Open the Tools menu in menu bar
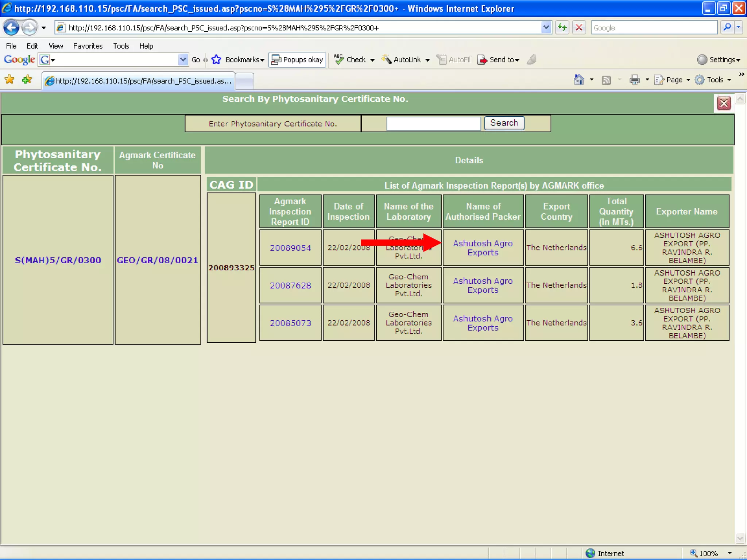This screenshot has height=560, width=747. coord(121,46)
